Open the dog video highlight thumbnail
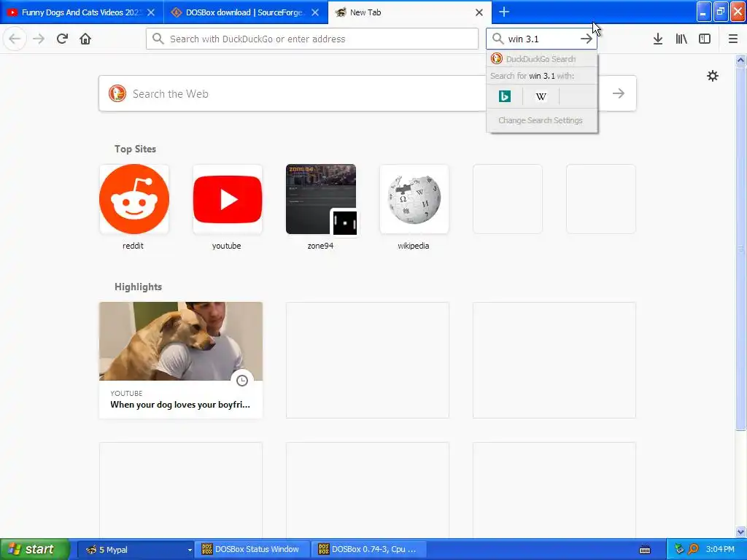Viewport: 747px width, 560px height. (181, 341)
